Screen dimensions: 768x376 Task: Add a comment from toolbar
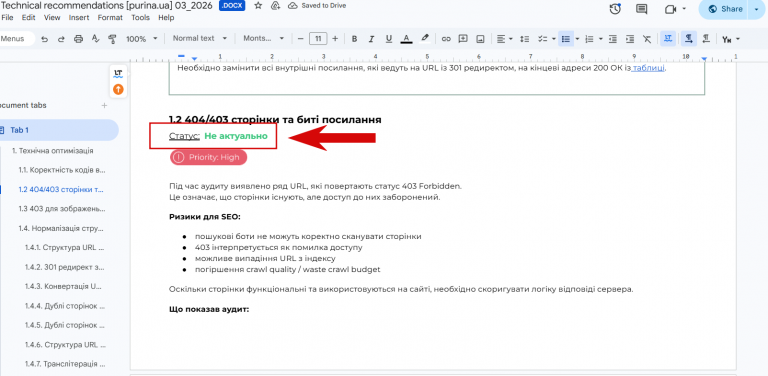pyautogui.click(x=463, y=39)
